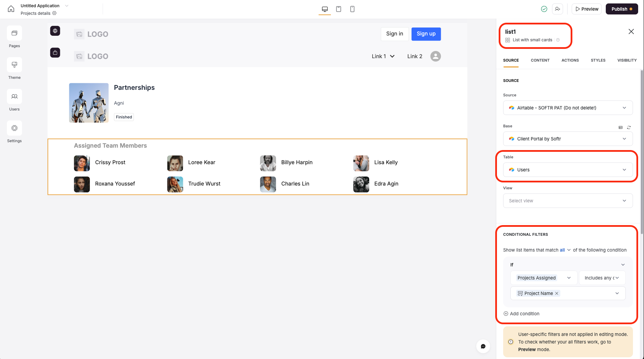Click the second LOGO image placeholder
The image size is (644, 359).
[79, 56]
